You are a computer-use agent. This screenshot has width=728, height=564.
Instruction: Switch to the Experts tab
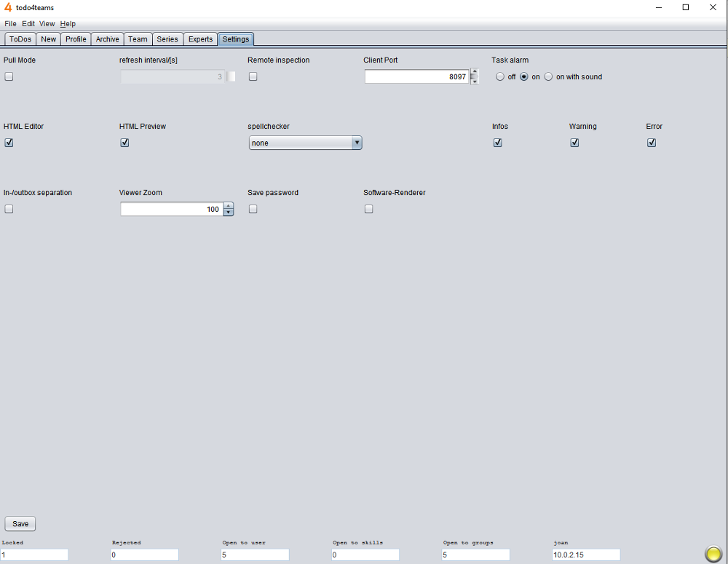tap(201, 39)
